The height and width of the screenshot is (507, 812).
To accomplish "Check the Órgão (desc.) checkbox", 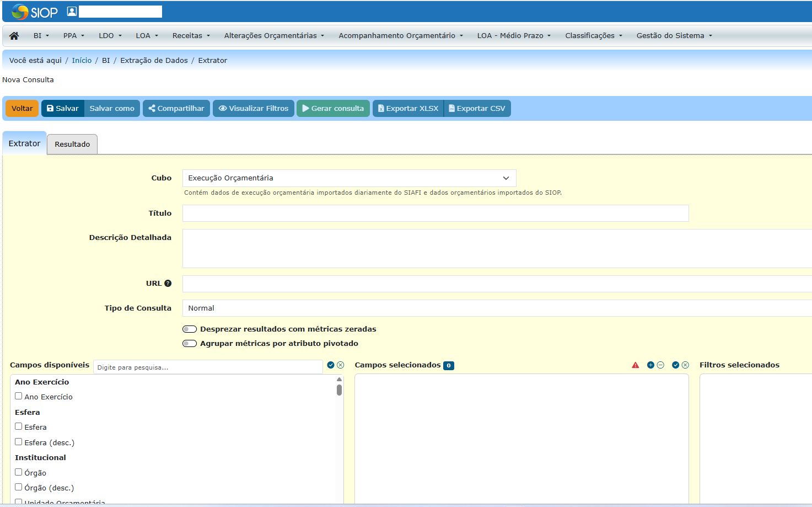I will 18,487.
